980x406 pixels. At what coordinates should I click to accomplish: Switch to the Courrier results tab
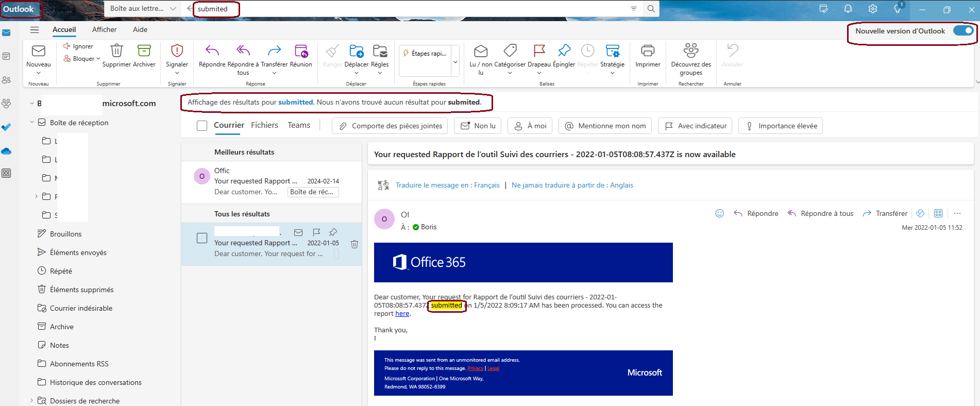[229, 125]
